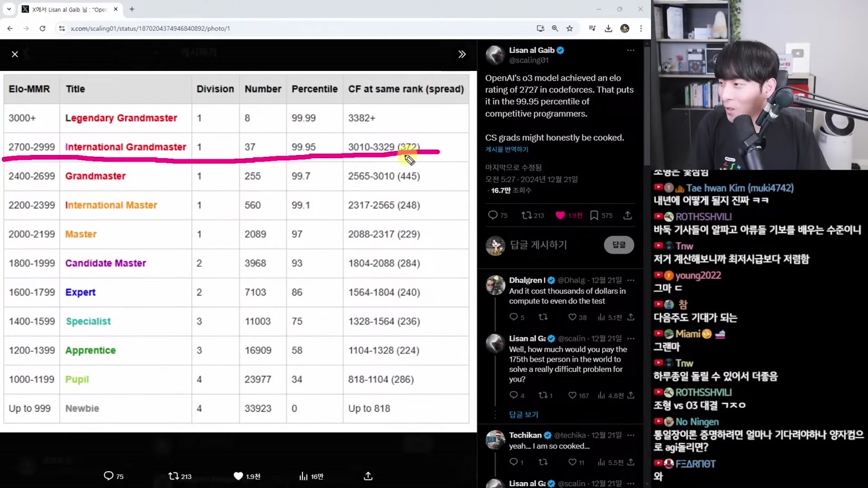
Task: Open Lisan al Gaib main post avatar
Action: click(x=495, y=55)
